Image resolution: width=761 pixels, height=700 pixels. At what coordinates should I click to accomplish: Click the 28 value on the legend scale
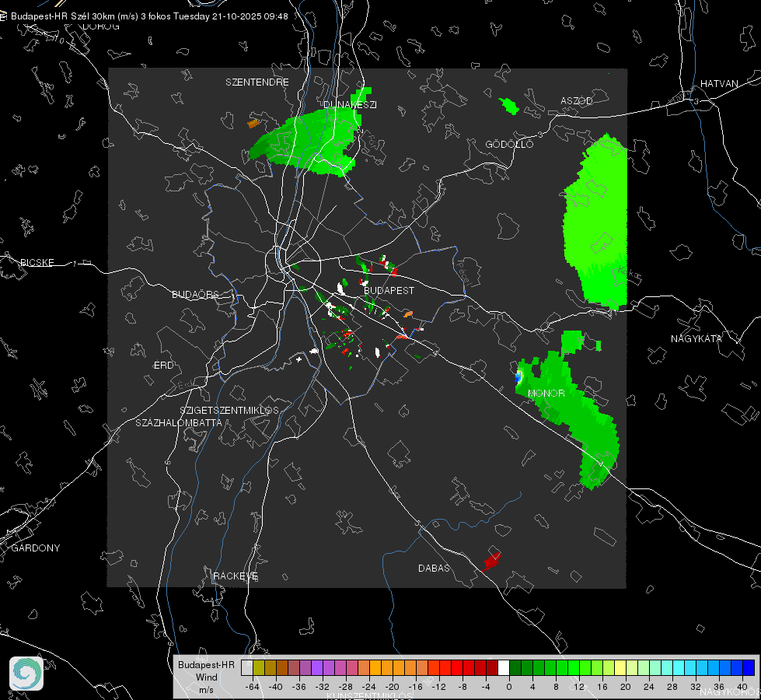coord(672,687)
